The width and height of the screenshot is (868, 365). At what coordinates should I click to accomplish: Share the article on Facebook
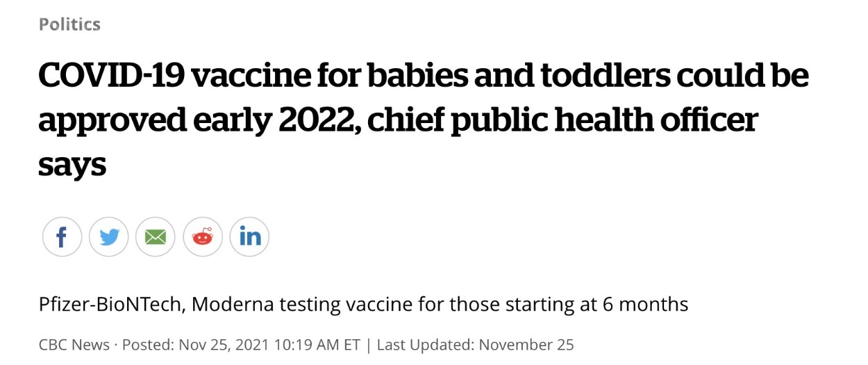62,237
